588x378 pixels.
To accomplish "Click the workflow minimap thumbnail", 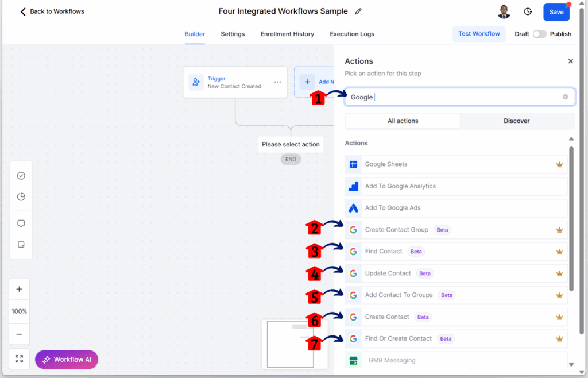I will click(295, 344).
